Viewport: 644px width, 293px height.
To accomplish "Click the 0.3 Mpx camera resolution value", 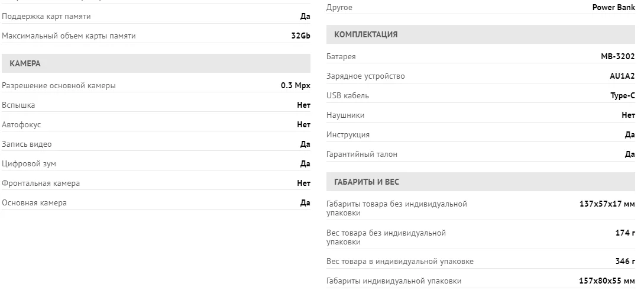I will (296, 86).
